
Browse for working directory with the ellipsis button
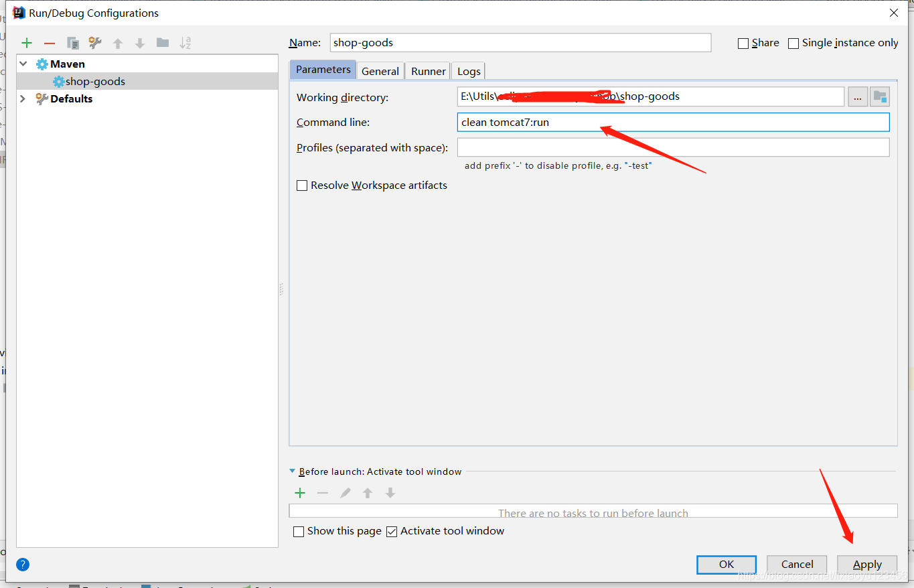(858, 96)
